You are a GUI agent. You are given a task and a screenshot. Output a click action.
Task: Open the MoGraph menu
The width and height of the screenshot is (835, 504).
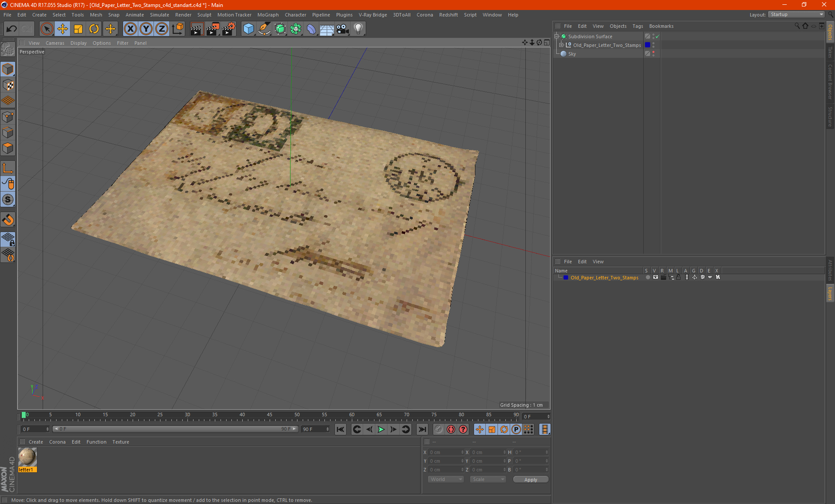pyautogui.click(x=268, y=15)
